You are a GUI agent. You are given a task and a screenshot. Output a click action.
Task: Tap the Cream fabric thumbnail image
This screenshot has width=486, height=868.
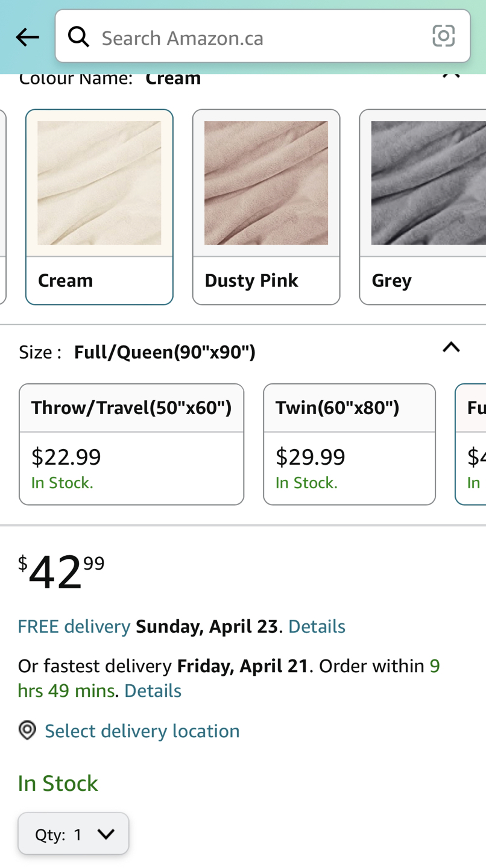coord(99,183)
